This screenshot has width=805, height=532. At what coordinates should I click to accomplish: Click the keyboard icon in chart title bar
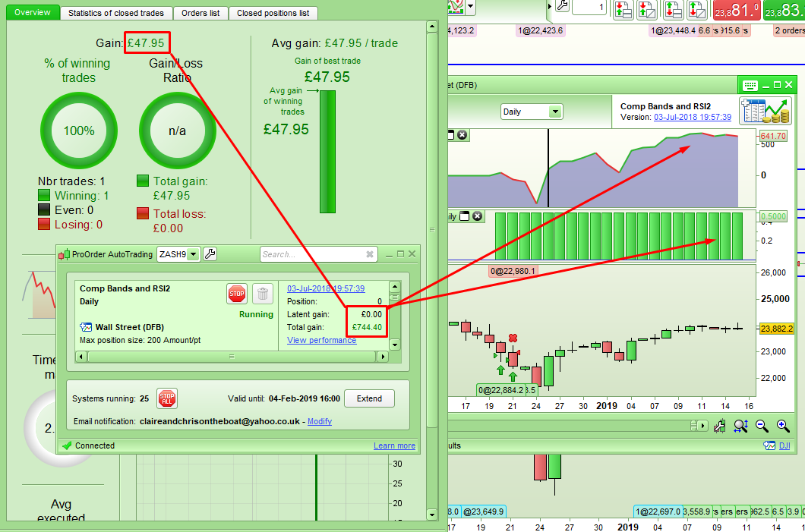point(750,85)
